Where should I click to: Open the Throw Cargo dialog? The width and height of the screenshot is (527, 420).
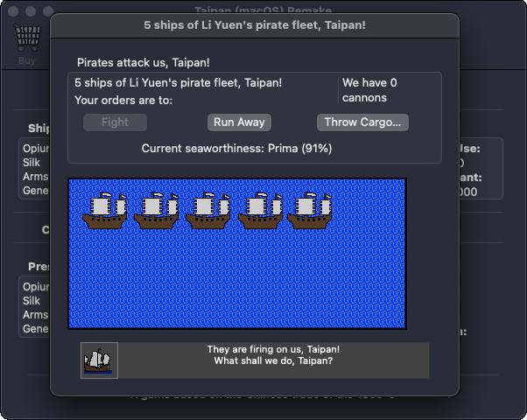[x=362, y=122]
